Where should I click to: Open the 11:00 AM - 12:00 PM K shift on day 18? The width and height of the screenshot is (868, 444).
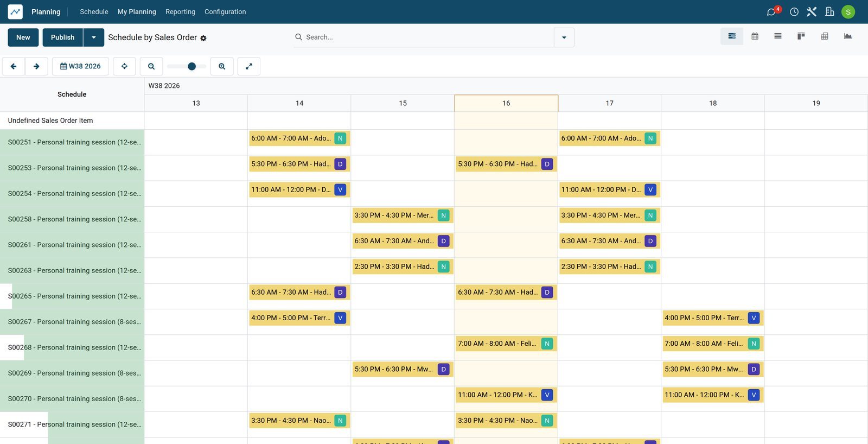coord(713,395)
